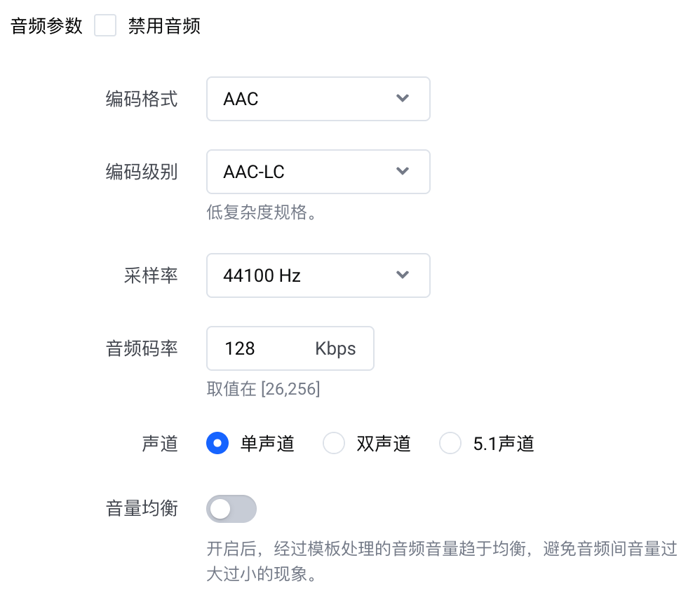Open the 采样率 dropdown showing 44100 Hz
700x600 pixels.
[309, 275]
